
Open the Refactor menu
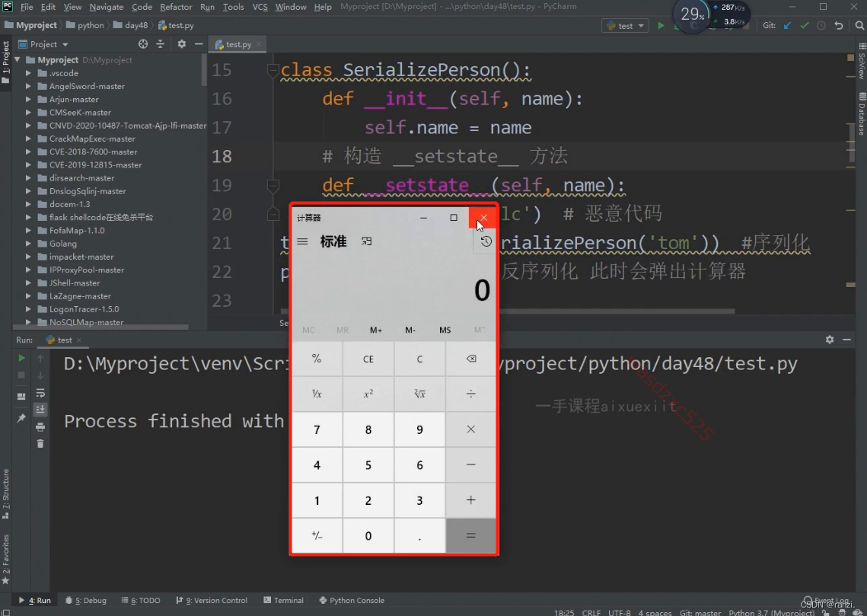(x=176, y=7)
